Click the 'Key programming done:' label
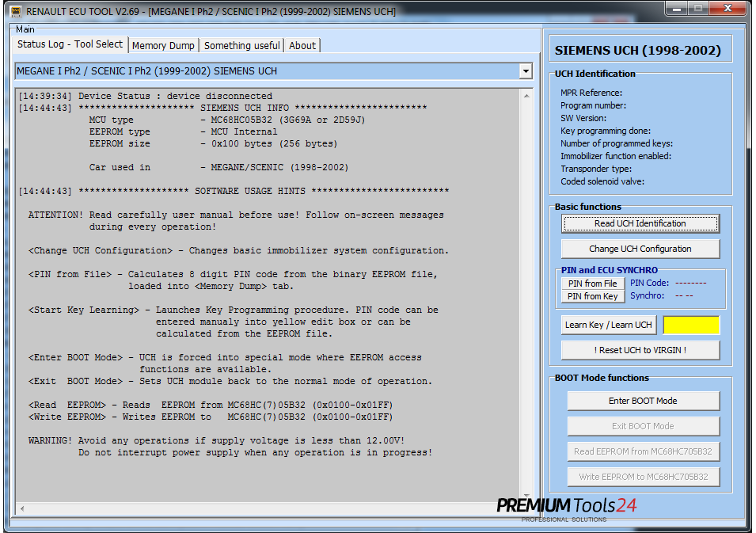The width and height of the screenshot is (756, 533). coord(606,131)
